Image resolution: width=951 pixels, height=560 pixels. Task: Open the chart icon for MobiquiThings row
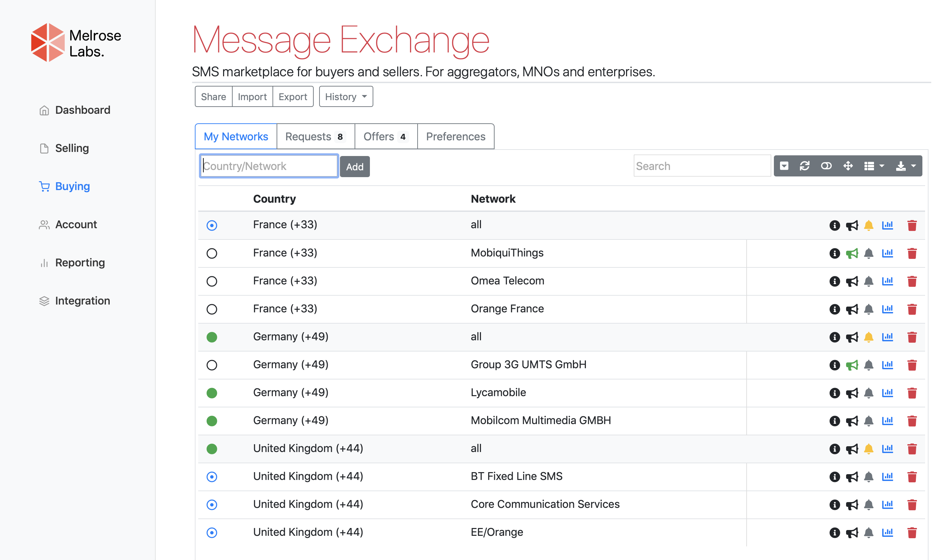coord(887,253)
